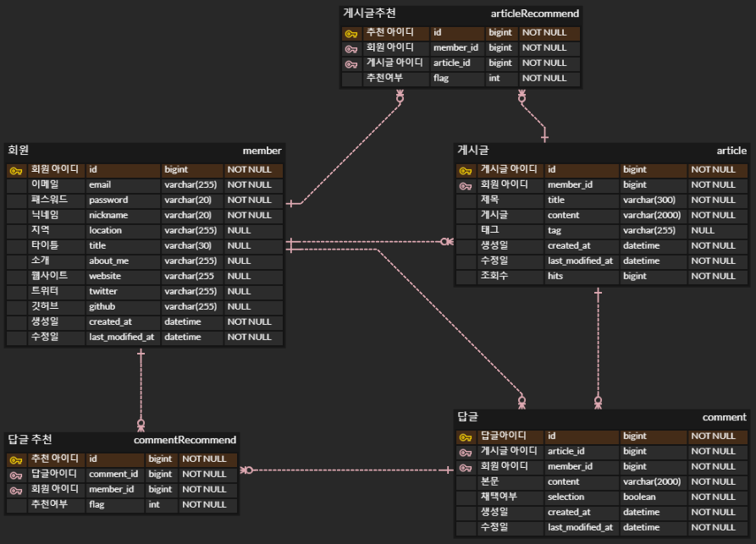Click the 이메일 logical name cell

coord(45,184)
